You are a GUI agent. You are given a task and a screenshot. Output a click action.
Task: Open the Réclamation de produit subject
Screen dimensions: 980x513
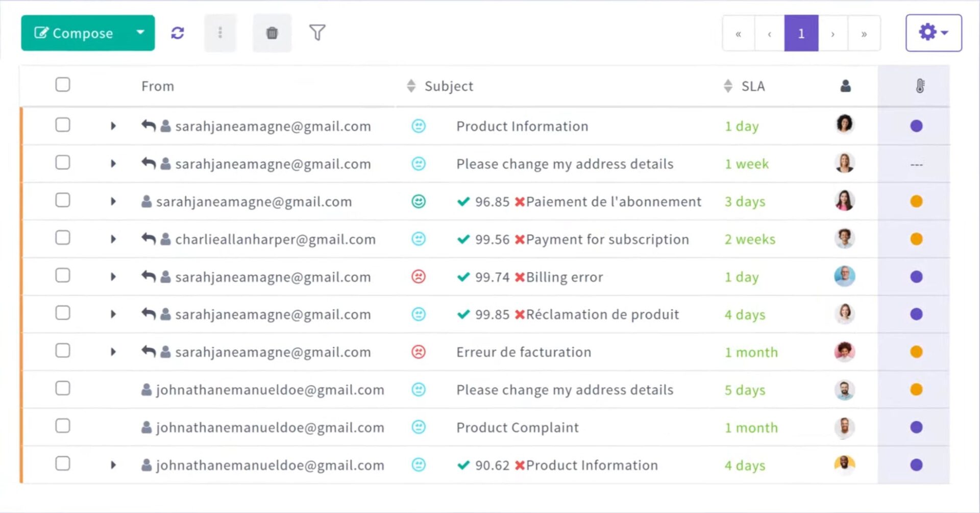pos(602,314)
